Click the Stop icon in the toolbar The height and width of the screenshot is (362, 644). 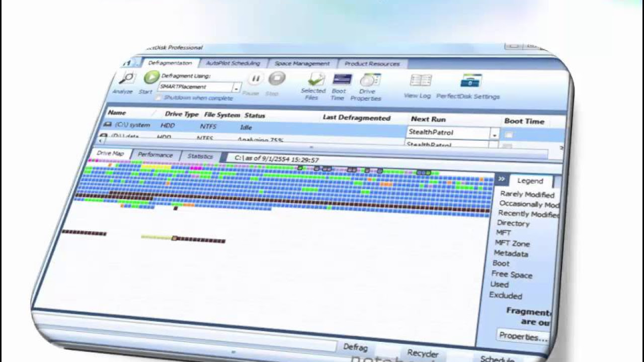pyautogui.click(x=277, y=78)
